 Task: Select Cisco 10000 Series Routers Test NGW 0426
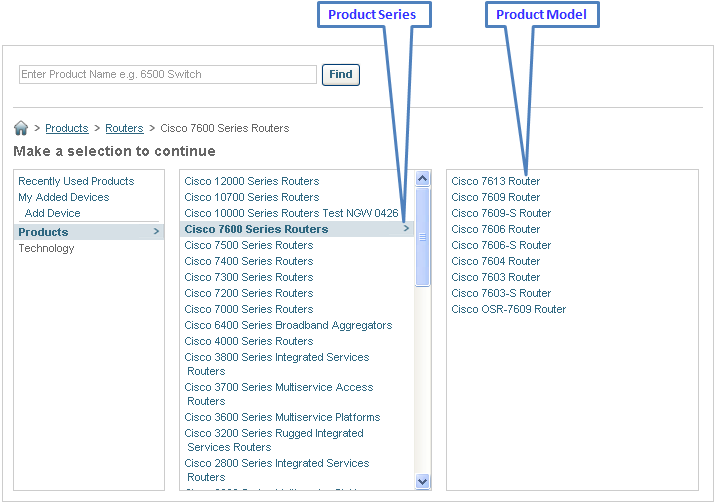291,213
